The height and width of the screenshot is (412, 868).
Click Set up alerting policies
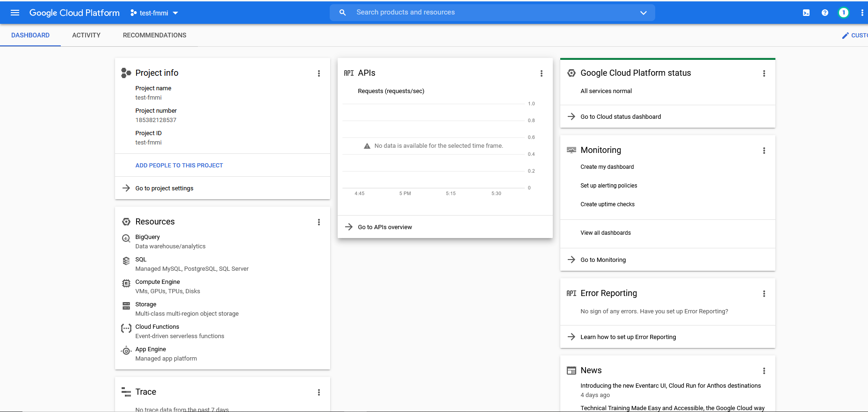click(608, 186)
